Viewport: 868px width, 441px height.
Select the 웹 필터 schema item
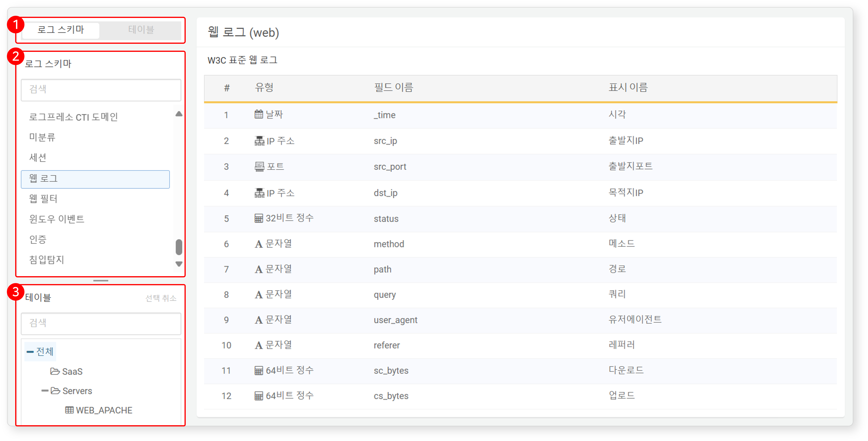(x=43, y=199)
